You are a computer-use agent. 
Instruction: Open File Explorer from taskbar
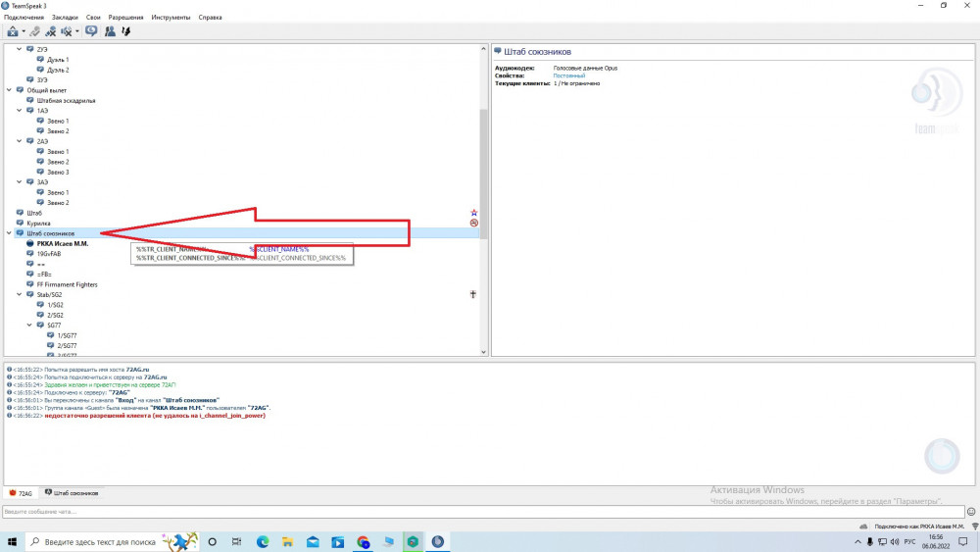coord(287,542)
